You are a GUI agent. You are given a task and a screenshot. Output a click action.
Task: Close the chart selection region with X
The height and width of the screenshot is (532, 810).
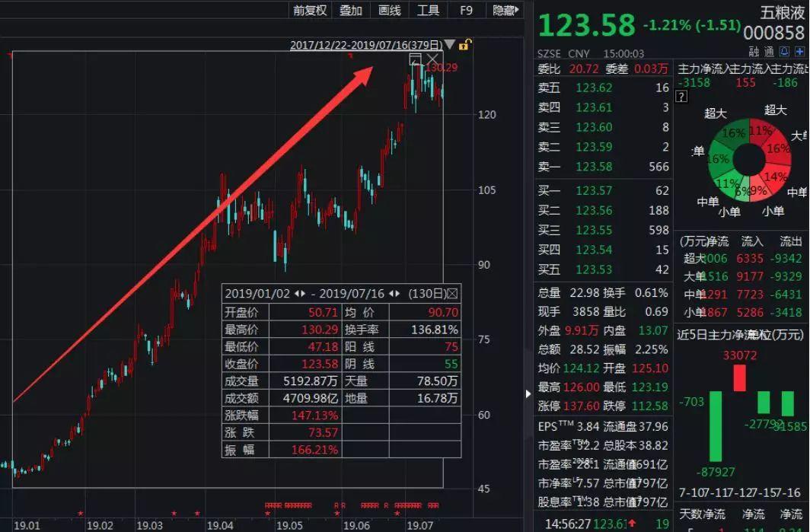(x=433, y=59)
